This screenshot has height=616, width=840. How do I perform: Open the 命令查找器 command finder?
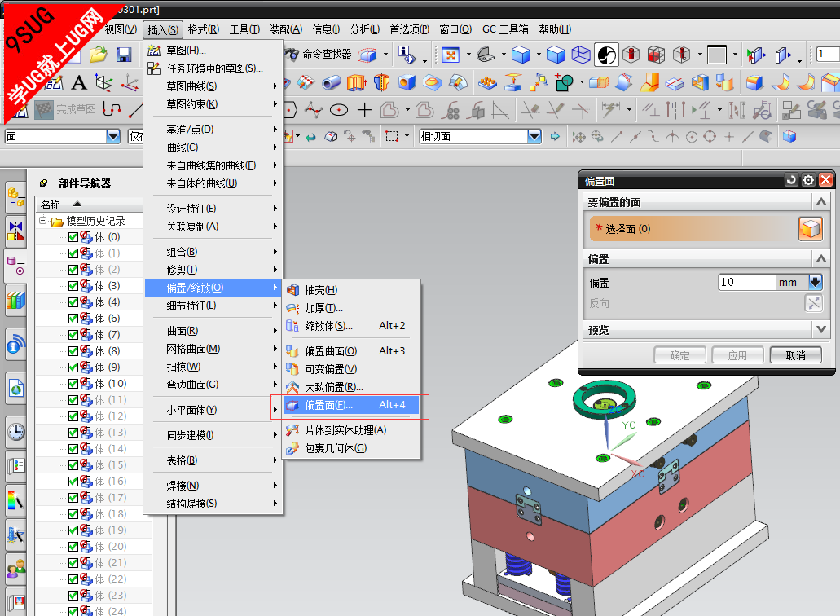(320, 54)
